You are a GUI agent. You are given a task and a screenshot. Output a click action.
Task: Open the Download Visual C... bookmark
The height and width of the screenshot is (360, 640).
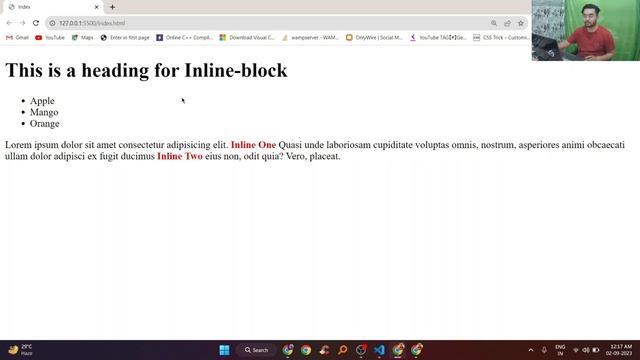(x=247, y=38)
